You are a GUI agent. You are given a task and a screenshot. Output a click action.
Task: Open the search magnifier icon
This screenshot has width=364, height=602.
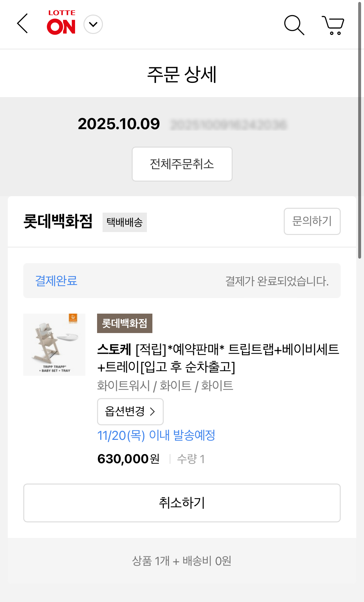click(294, 25)
